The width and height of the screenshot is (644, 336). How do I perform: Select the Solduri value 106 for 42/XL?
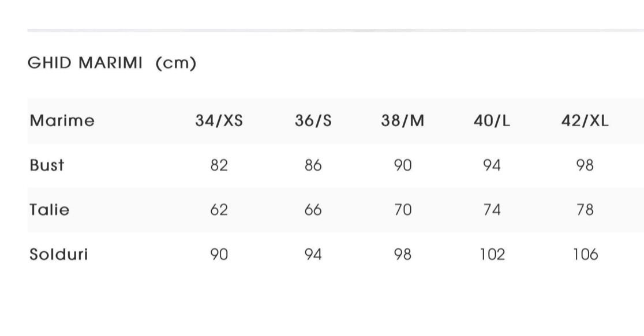click(585, 254)
